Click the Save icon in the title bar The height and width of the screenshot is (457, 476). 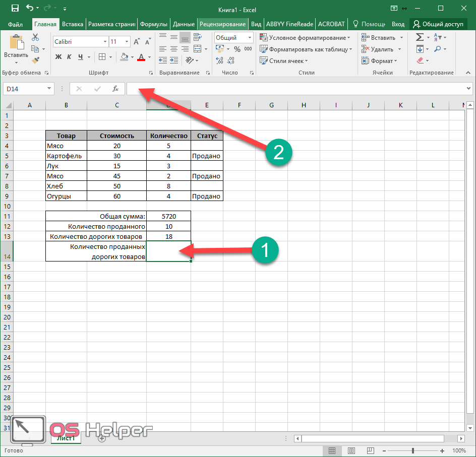coord(15,9)
